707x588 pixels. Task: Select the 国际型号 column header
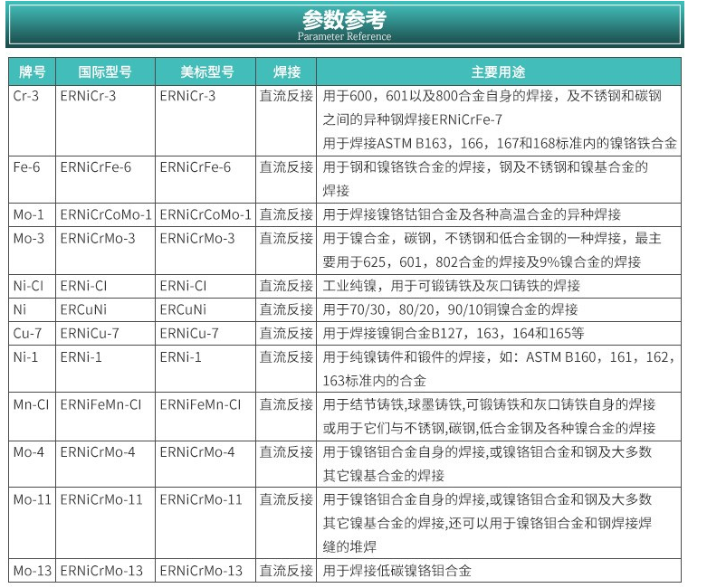(105, 71)
